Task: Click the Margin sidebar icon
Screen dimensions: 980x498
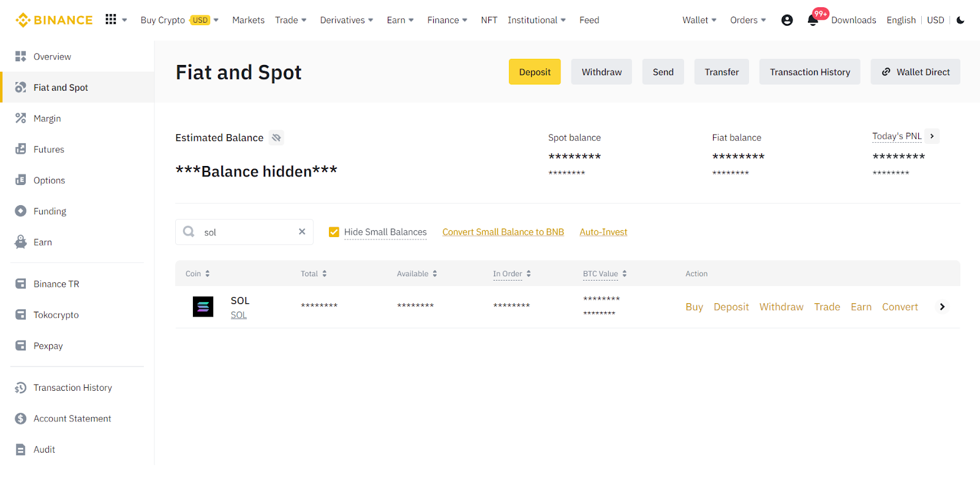Action: click(21, 118)
